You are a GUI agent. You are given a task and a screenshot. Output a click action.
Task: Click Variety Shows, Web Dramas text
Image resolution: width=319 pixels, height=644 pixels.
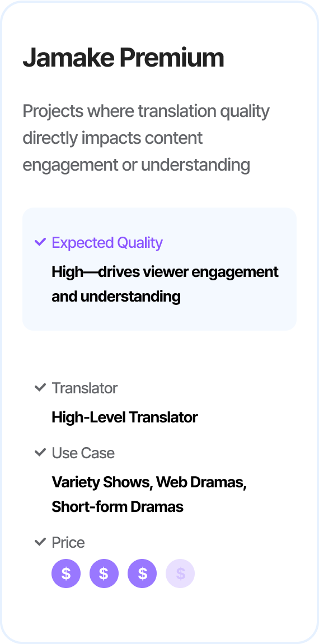point(149,483)
